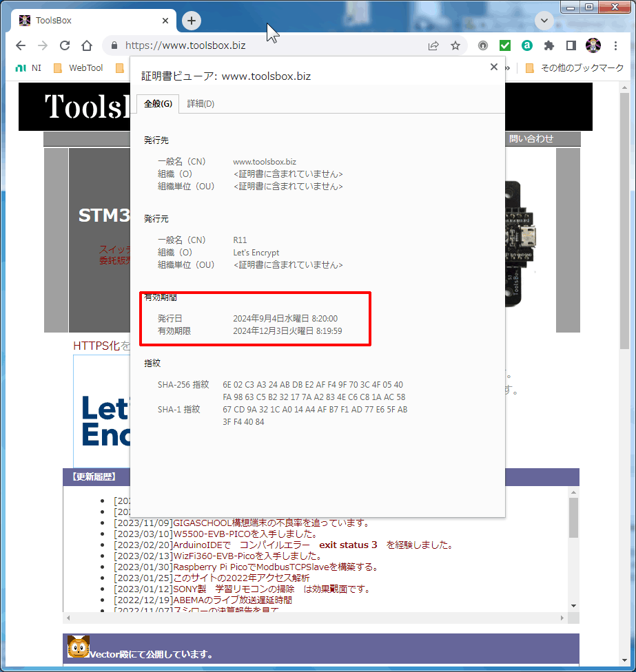The height and width of the screenshot is (672, 636).
Task: Minimize the browser window
Action: tap(571, 8)
